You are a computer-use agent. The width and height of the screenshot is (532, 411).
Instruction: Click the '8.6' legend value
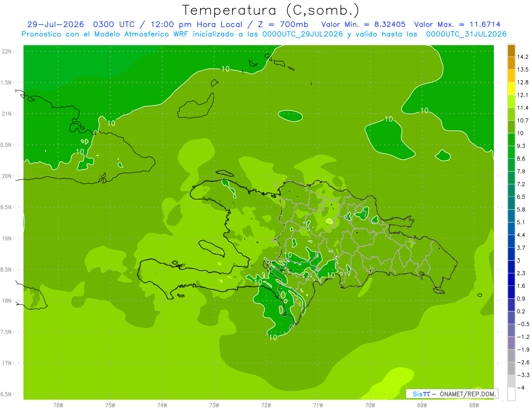pos(521,159)
